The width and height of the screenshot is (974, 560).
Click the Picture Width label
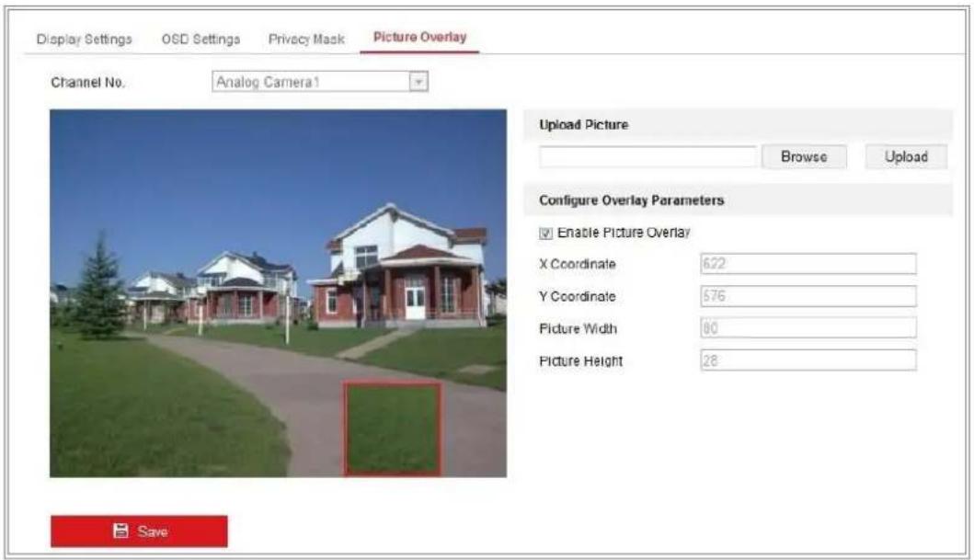[578, 328]
